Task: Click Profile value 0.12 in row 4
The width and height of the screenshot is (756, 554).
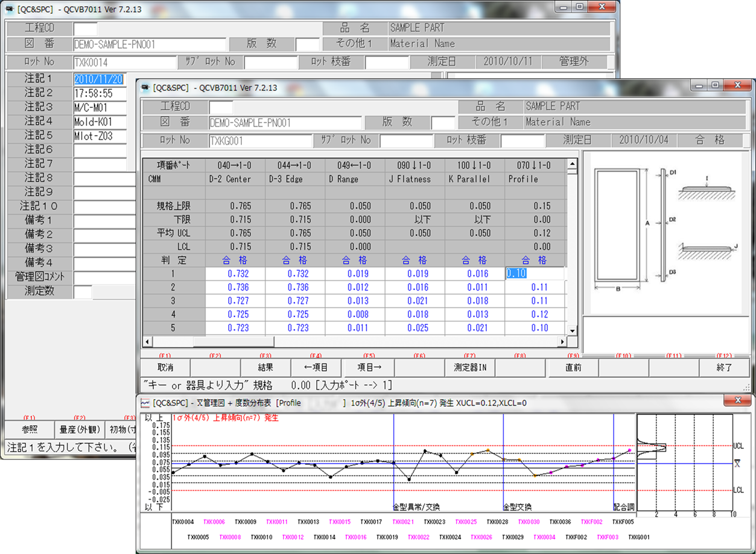Action: click(x=535, y=315)
